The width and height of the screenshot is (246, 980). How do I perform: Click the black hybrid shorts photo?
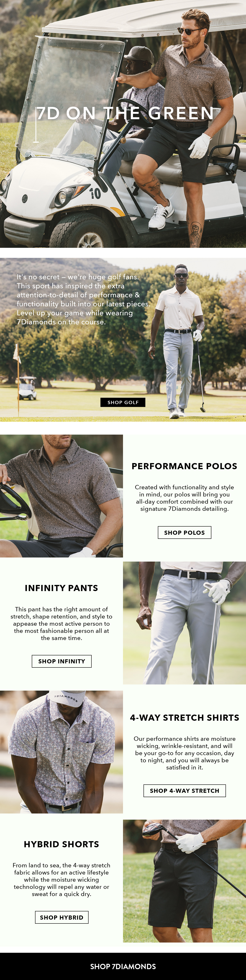click(x=184, y=881)
